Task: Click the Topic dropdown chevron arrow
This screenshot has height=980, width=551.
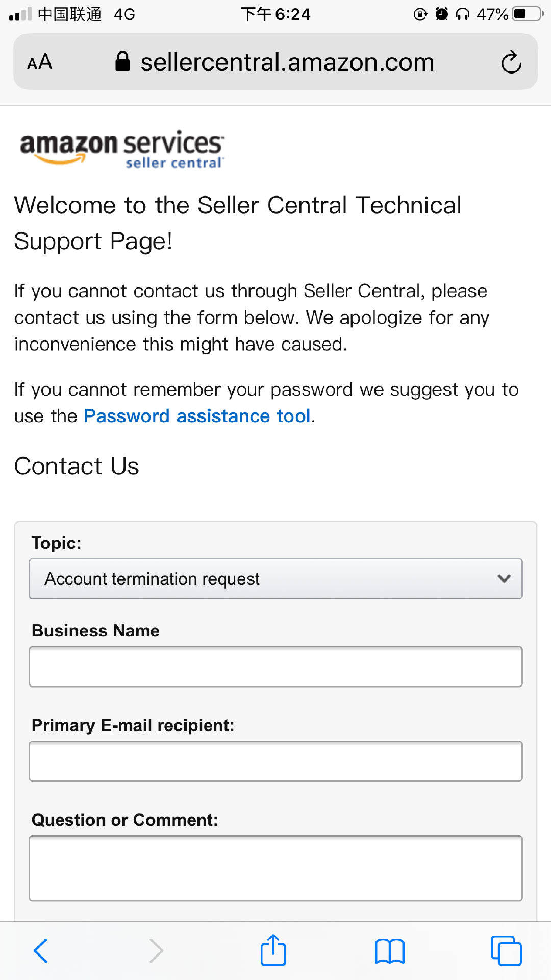Action: point(504,579)
